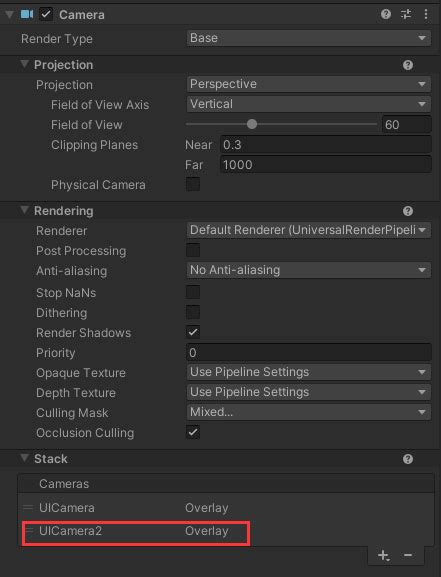Screen dimensions: 441x577
Task: Remove selected camera with minus button
Action: 408,555
